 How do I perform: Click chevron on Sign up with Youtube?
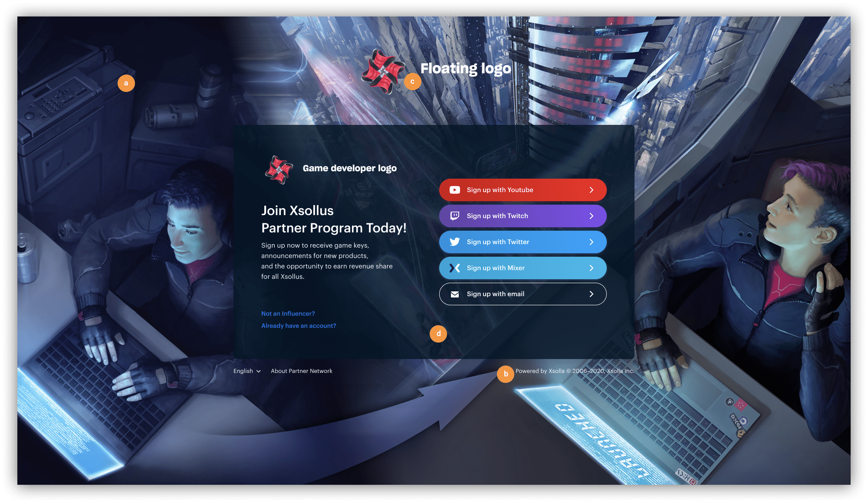(591, 190)
